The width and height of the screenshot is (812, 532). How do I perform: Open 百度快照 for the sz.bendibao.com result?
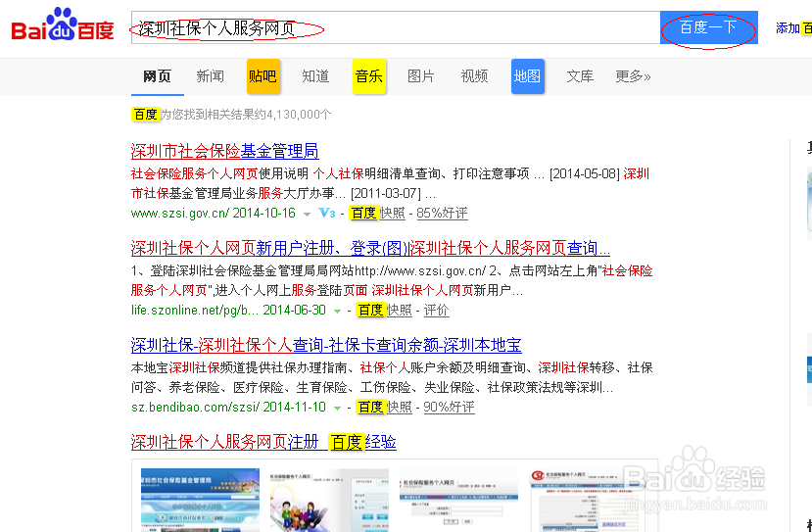tap(384, 407)
